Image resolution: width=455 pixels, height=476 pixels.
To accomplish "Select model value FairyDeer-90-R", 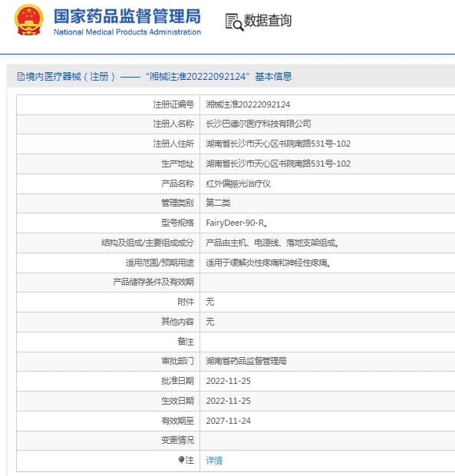I will tap(236, 223).
